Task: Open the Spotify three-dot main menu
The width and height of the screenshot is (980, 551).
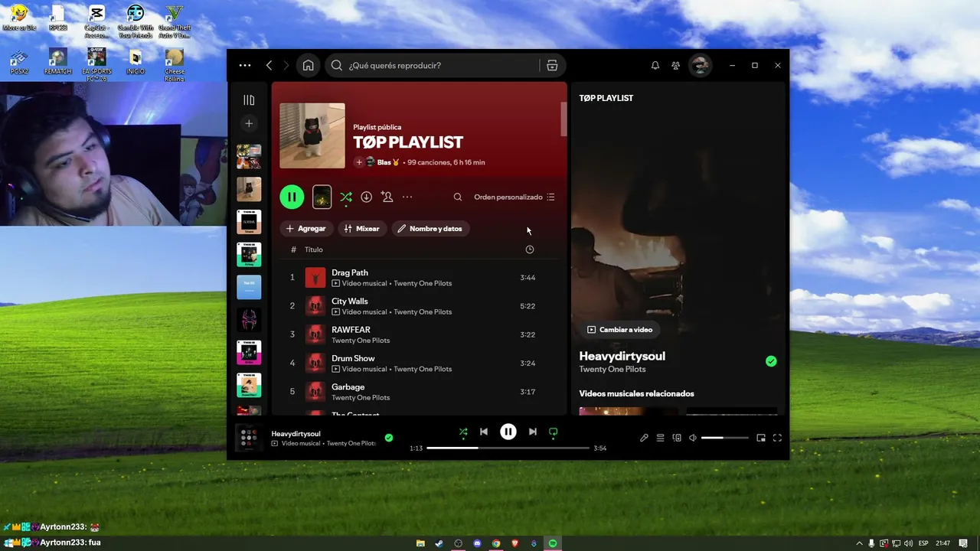Action: pyautogui.click(x=245, y=66)
